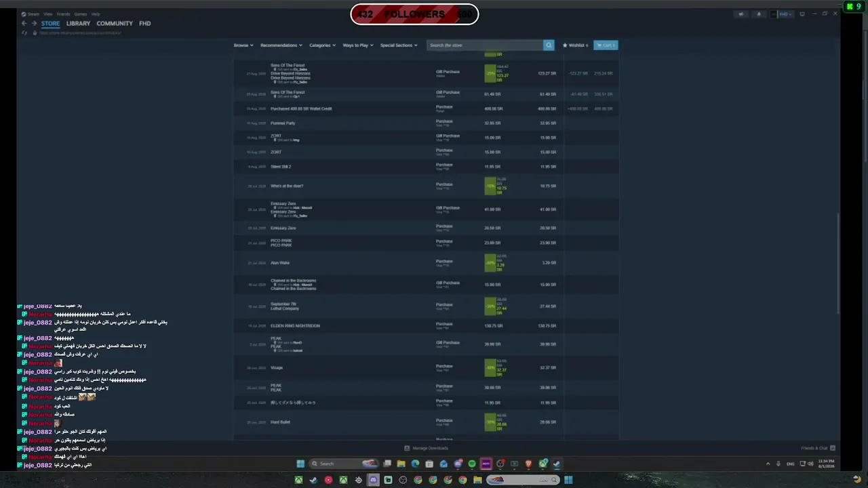Image resolution: width=868 pixels, height=488 pixels.
Task: Expand the Browse dropdown
Action: pos(243,45)
